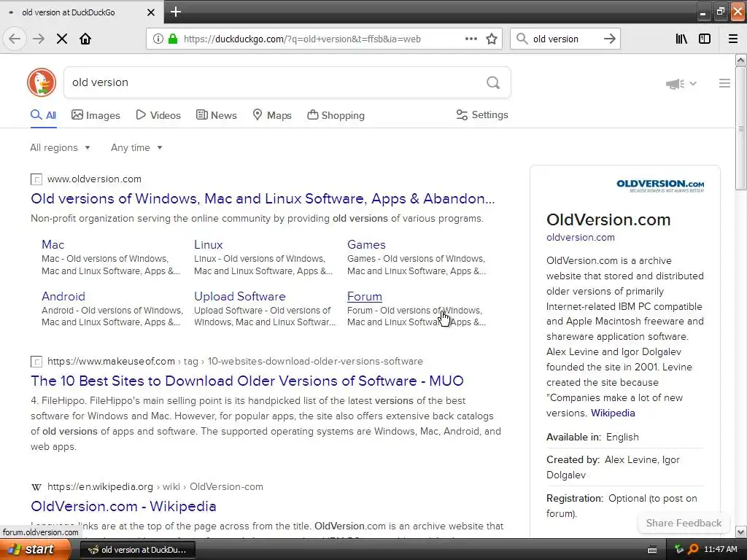This screenshot has width=747, height=560.
Task: Open the Windows Start menu
Action: pyautogui.click(x=34, y=550)
